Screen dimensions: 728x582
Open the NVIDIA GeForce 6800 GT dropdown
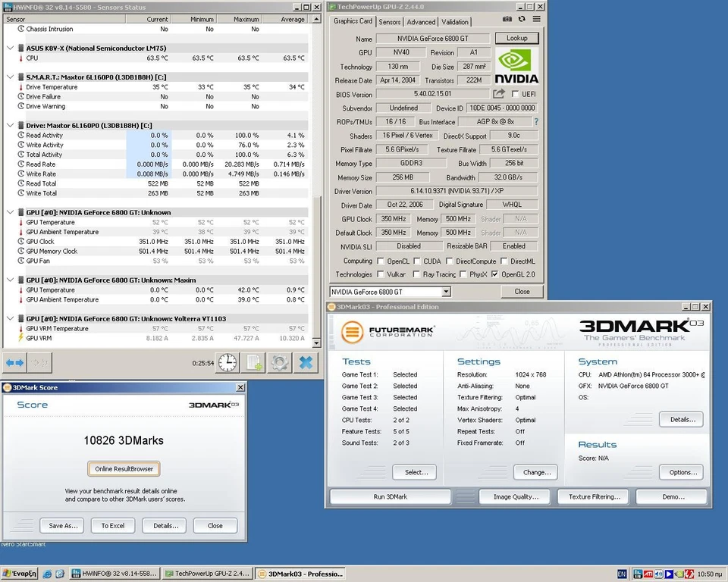click(446, 292)
